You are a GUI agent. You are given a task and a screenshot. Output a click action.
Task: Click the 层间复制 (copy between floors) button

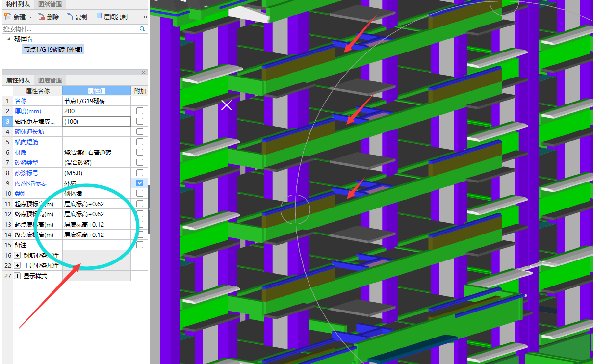(111, 17)
